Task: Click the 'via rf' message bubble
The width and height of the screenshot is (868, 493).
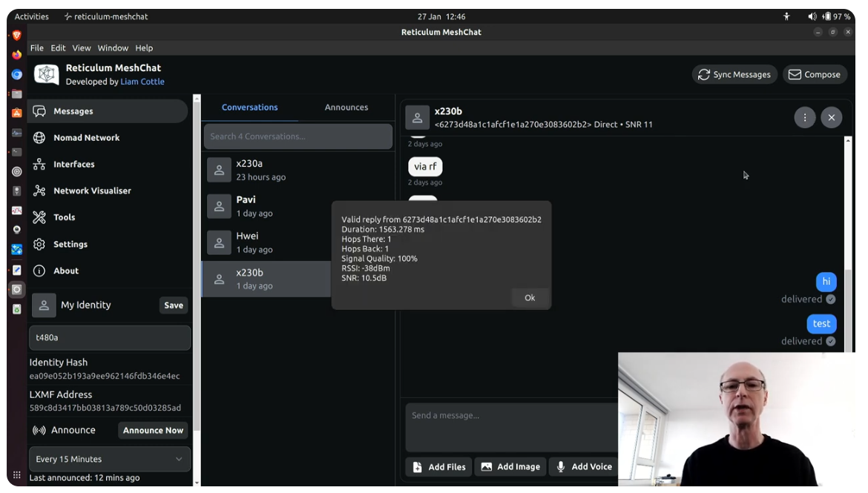Action: (425, 167)
